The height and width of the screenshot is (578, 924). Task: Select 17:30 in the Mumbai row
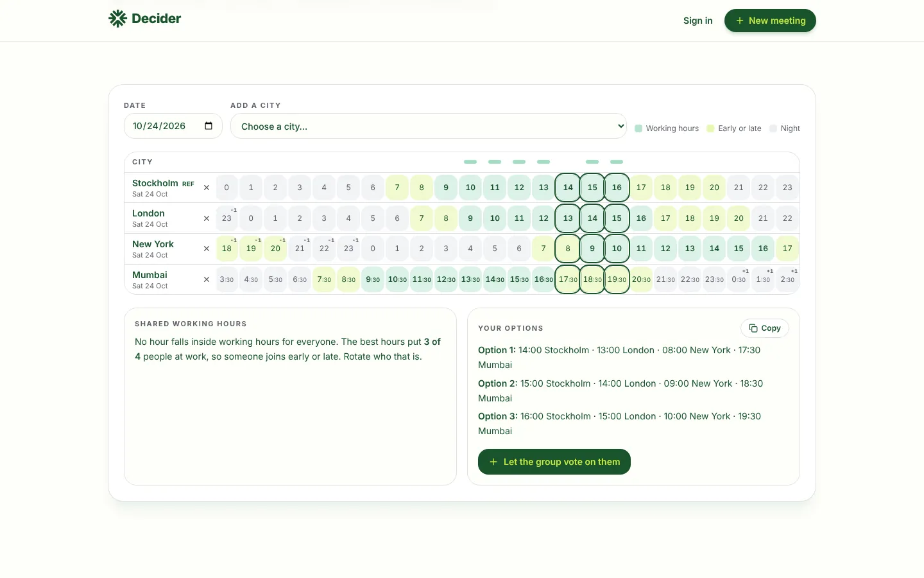click(568, 279)
